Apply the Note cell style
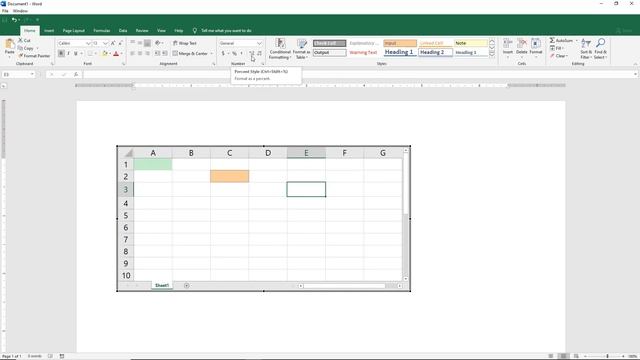This screenshot has width=640, height=360. (471, 43)
